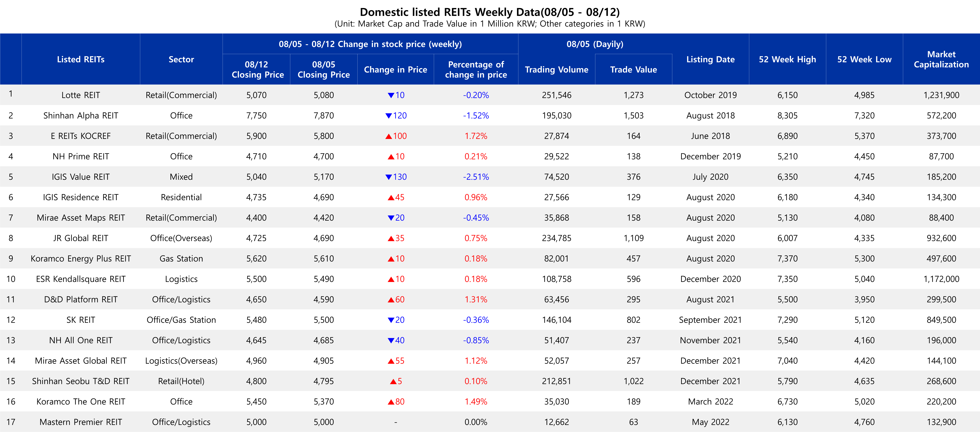Click the 1.72% percentage for E REITs KOCREF
The image size is (980, 432).
pos(476,136)
